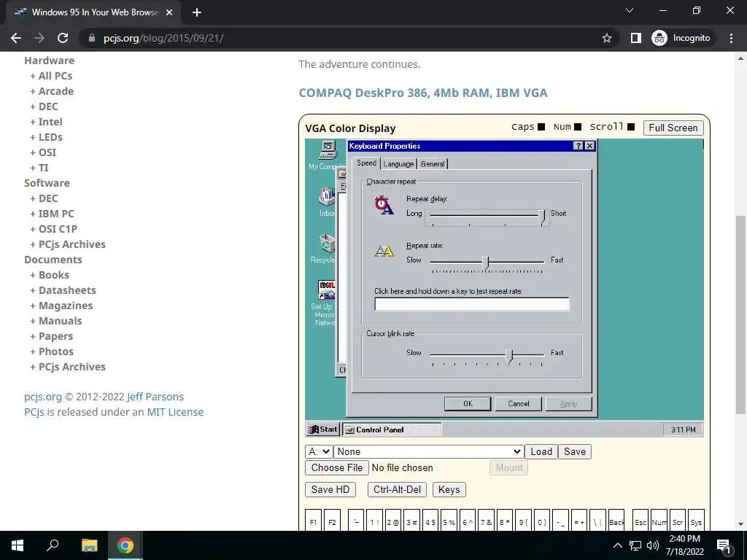Viewport: 747px width, 560px height.
Task: Open Chrome's three-dot menu
Action: (x=731, y=38)
